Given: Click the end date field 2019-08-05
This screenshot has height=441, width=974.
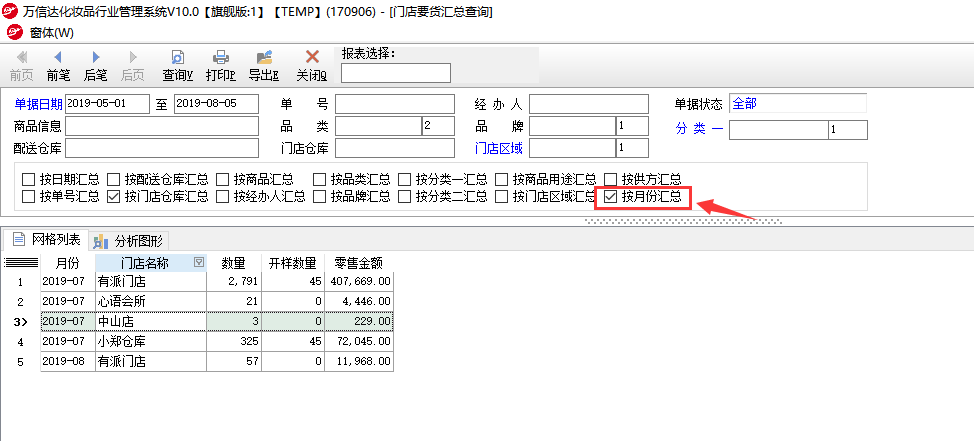Looking at the screenshot, I should pos(216,104).
